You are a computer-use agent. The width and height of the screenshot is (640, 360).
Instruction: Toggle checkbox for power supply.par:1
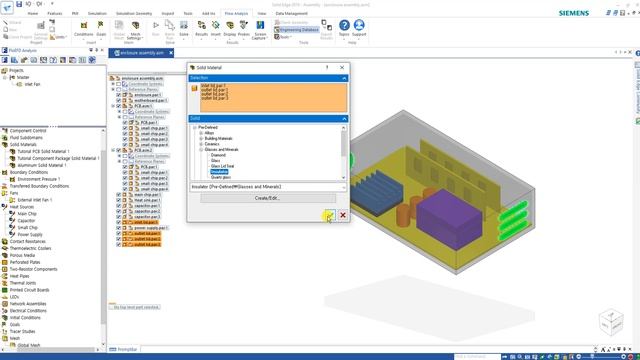(x=119, y=228)
